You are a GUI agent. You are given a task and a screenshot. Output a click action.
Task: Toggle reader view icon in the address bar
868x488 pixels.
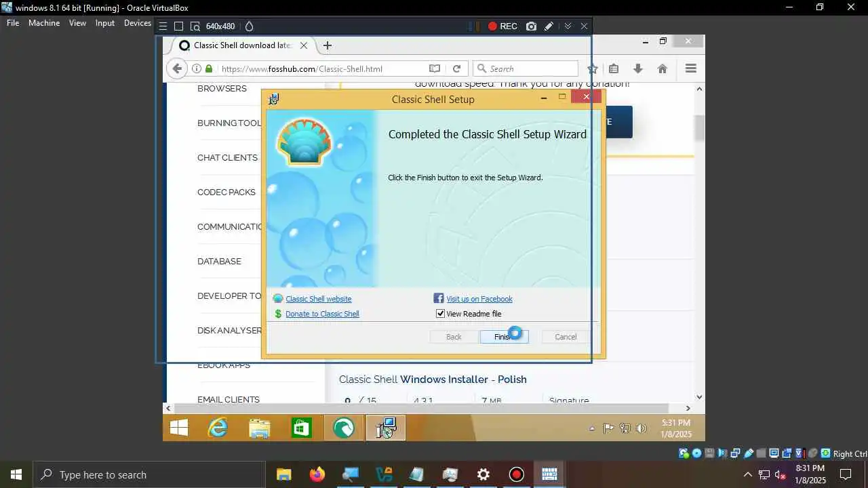[x=435, y=68]
